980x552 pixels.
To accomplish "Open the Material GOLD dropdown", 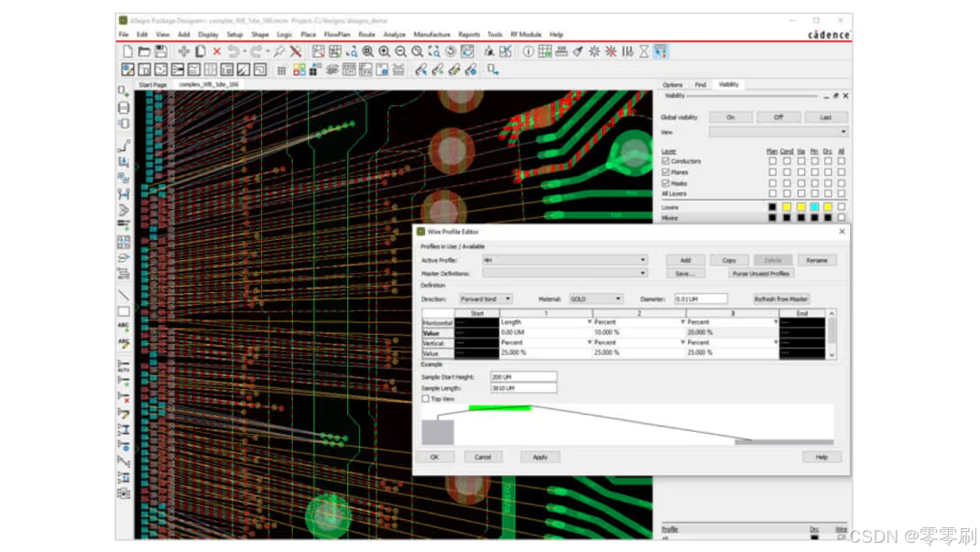I will pos(595,299).
